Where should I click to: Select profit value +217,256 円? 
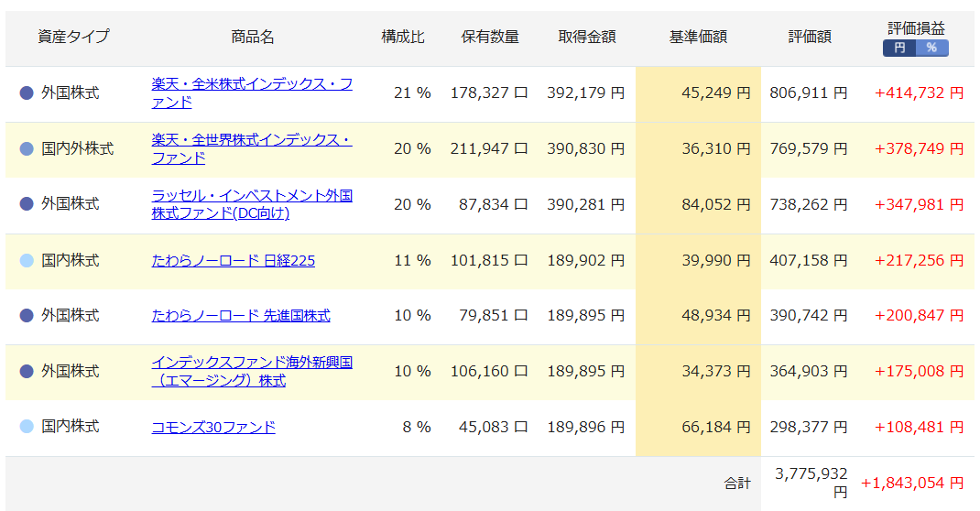(x=919, y=260)
